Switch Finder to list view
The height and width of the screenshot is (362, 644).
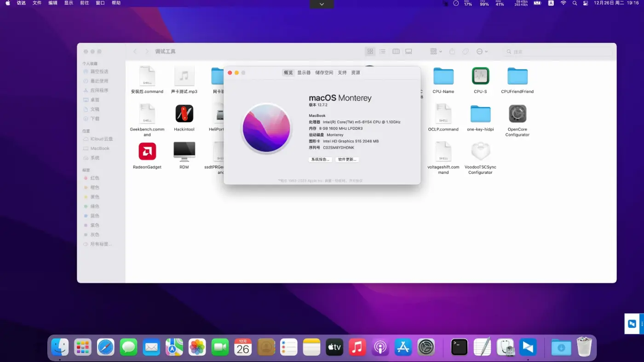382,51
